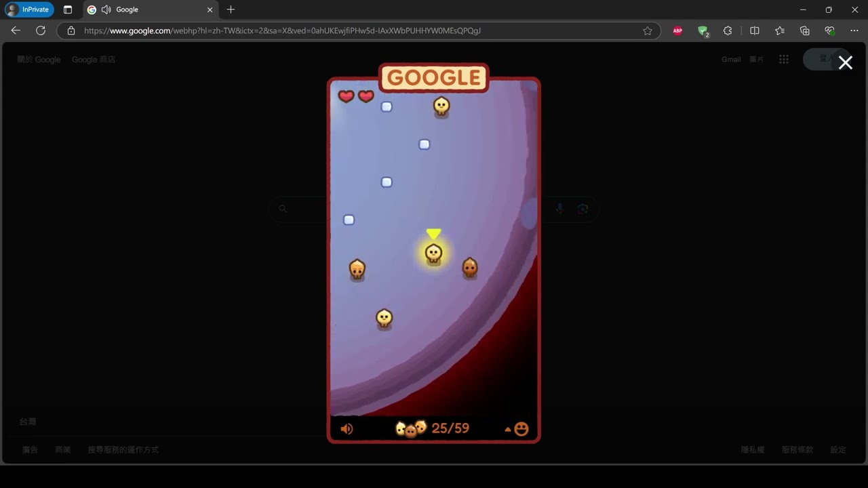The image size is (868, 488).
Task: Open the 商業 footer link
Action: point(62,450)
